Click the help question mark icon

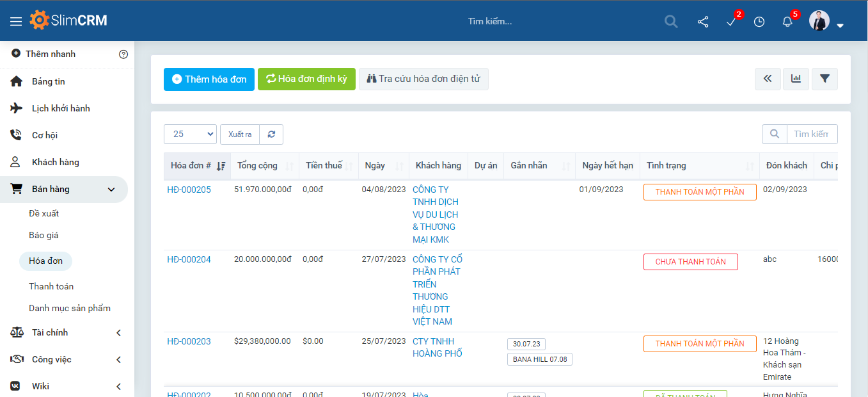[123, 54]
